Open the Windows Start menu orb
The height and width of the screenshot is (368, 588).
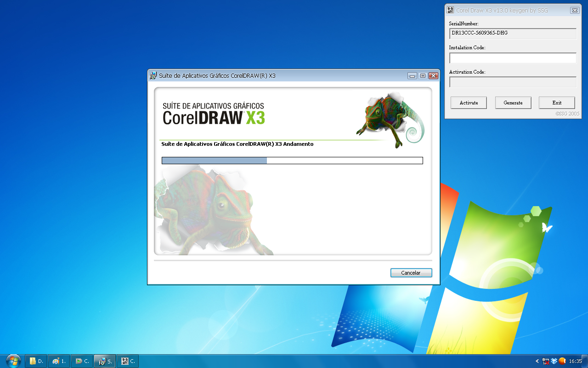(x=13, y=361)
